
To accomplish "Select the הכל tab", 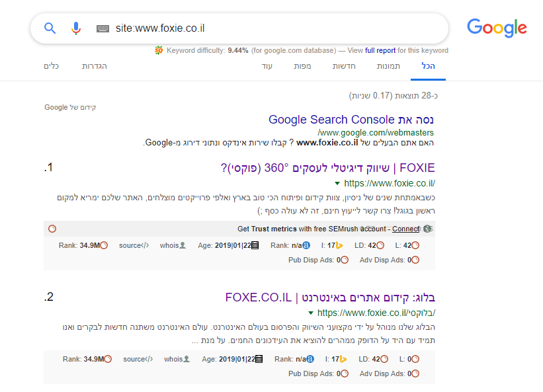I will [428, 66].
